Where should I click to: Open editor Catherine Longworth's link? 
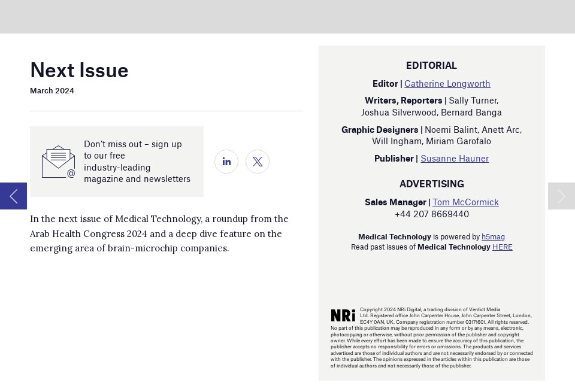tap(447, 84)
